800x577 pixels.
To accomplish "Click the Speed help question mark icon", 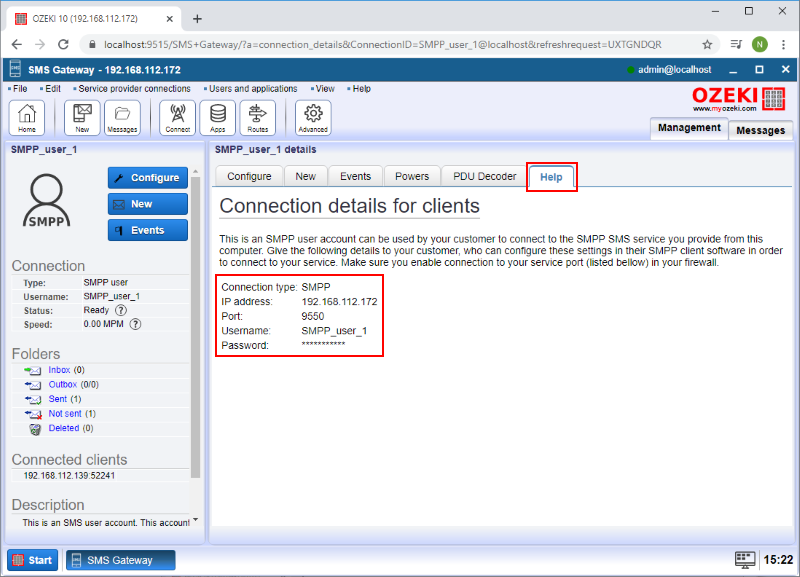I will point(135,324).
